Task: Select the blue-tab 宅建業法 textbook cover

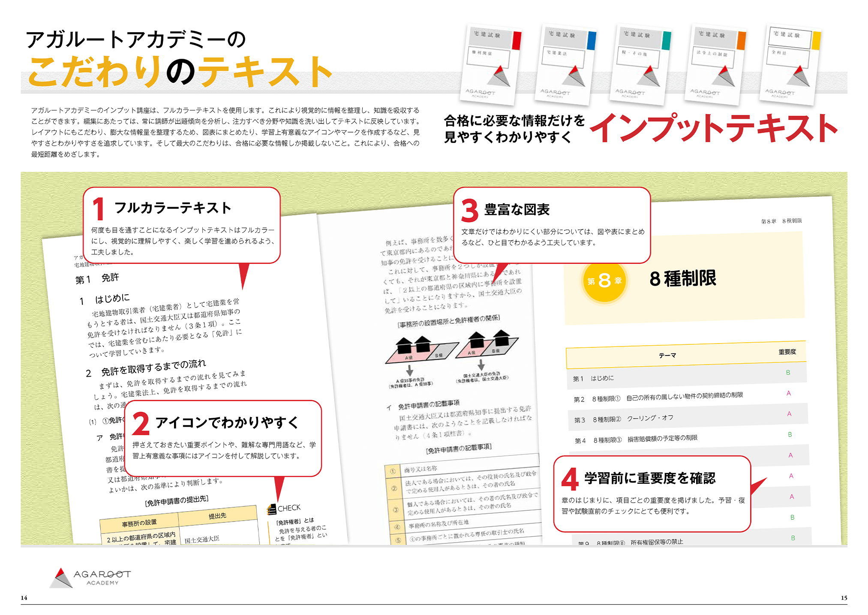Action: coord(566,64)
